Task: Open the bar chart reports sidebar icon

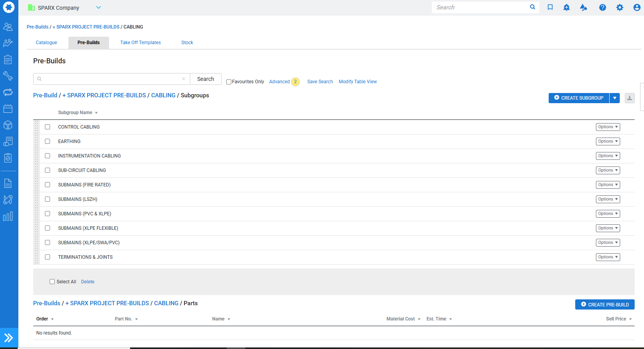Action: click(x=8, y=217)
